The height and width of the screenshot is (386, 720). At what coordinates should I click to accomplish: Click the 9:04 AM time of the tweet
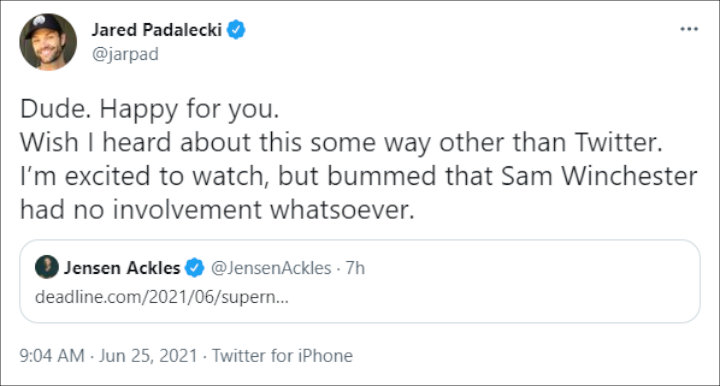click(52, 356)
